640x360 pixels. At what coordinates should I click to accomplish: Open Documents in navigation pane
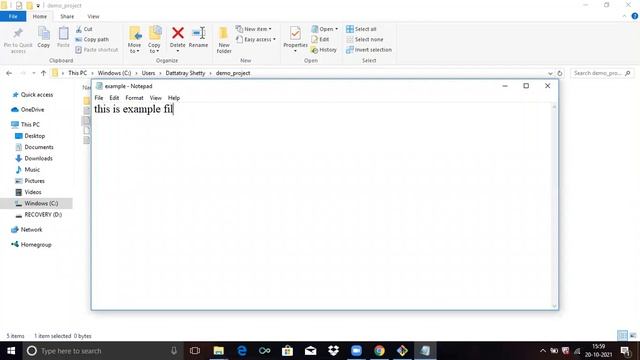[39, 147]
